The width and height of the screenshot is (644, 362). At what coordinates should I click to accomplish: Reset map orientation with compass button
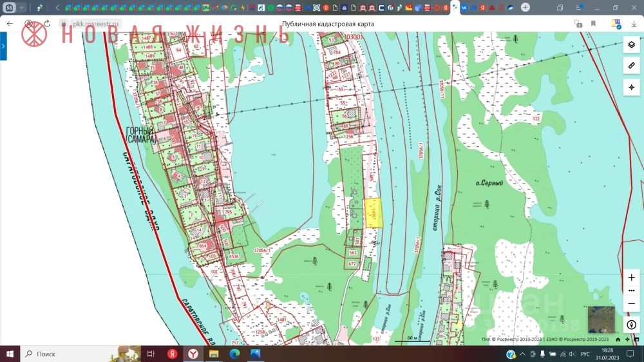631,325
